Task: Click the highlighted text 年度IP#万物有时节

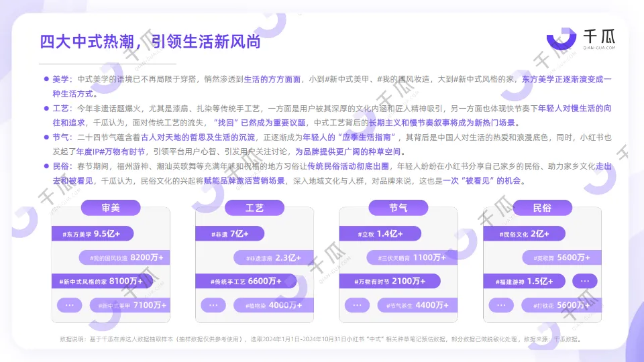Action: 111,152
